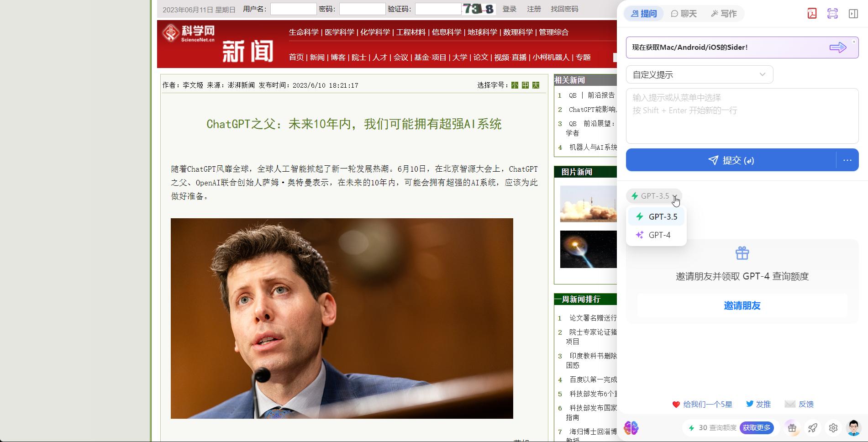Click the password input field
Viewport: 868px width, 442px height.
pyautogui.click(x=363, y=8)
